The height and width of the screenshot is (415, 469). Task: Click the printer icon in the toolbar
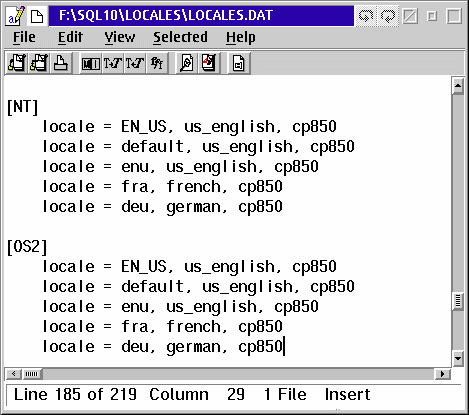pyautogui.click(x=61, y=63)
